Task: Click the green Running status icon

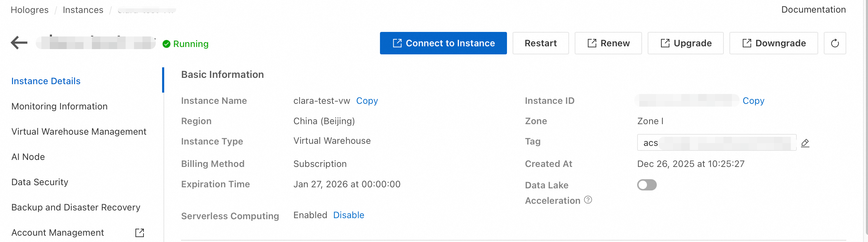Action: [x=166, y=44]
